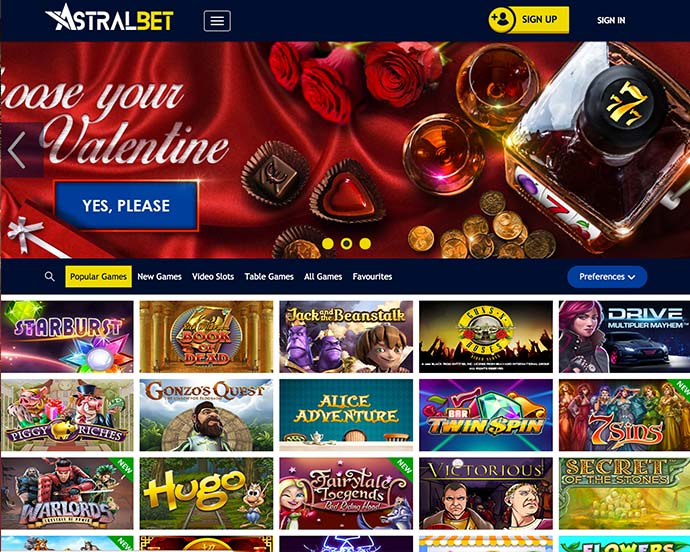Click the Sign Up user icon
Viewport: 690px width, 552px height.
(x=502, y=19)
